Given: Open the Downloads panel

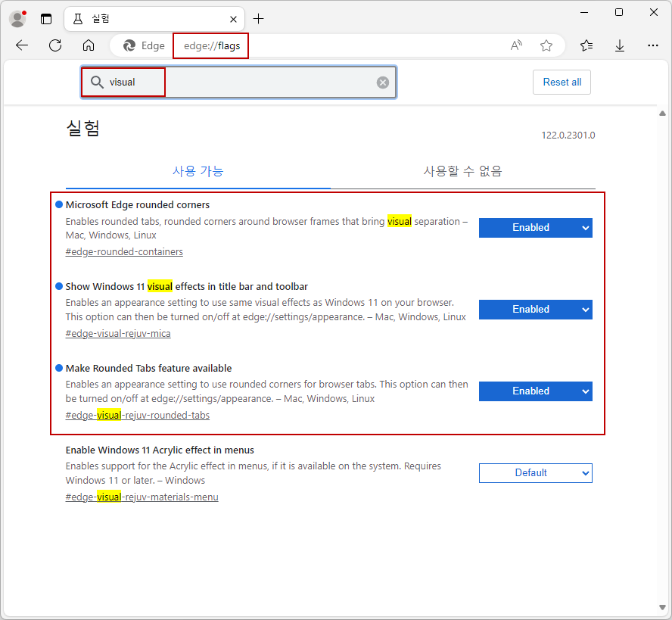Looking at the screenshot, I should (620, 45).
